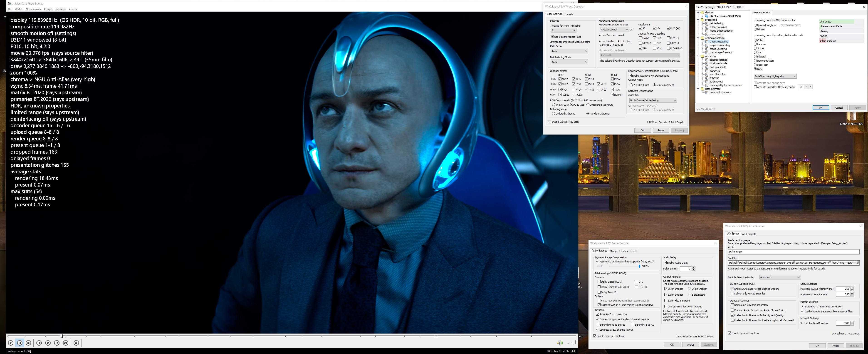The height and width of the screenshot is (354, 868).
Task: Mute audio via the speaker icon
Action: pos(560,343)
